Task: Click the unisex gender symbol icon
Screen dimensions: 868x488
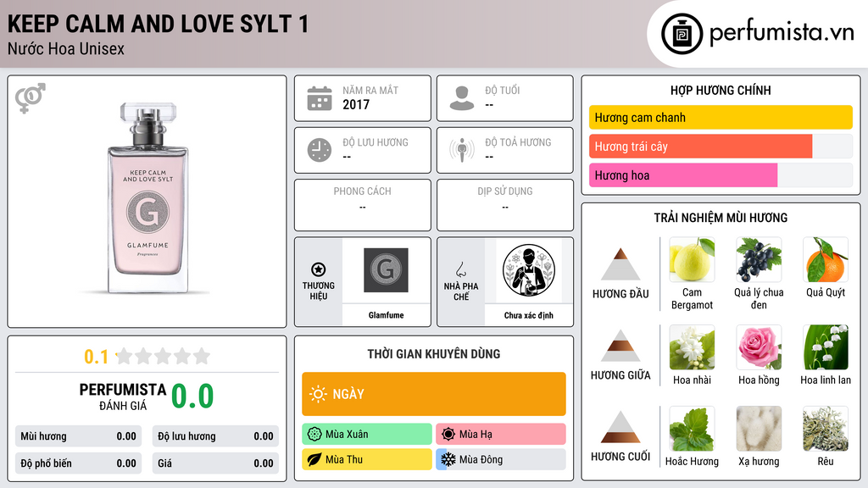Action: pos(31,98)
